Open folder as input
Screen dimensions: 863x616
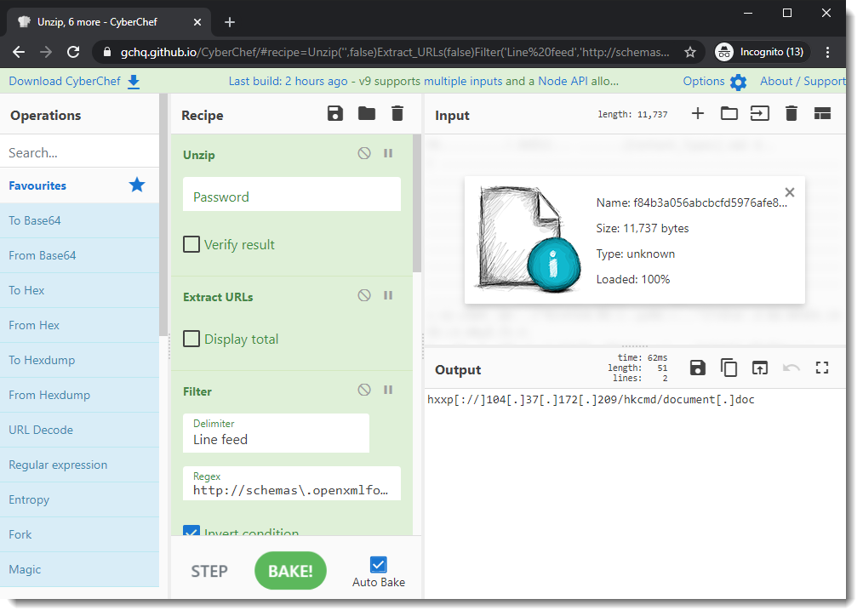pos(729,114)
